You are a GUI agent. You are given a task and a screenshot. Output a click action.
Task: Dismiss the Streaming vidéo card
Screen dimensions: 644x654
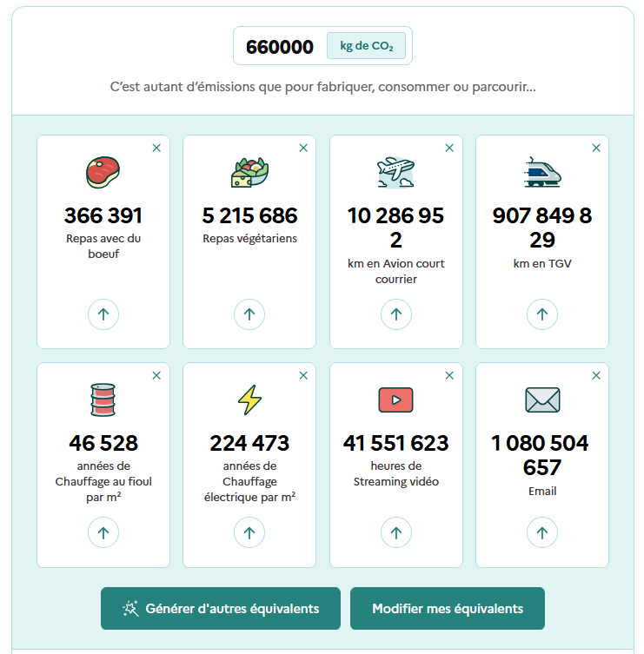pyautogui.click(x=449, y=376)
